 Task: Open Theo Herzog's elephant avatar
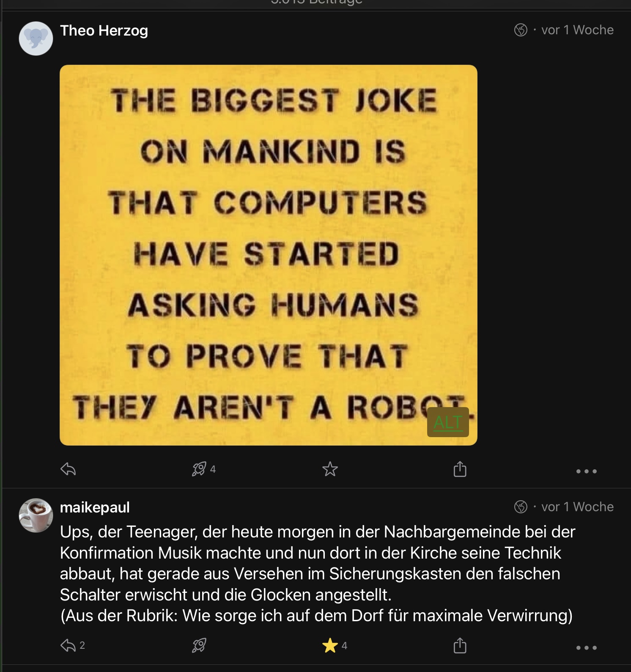pos(36,39)
